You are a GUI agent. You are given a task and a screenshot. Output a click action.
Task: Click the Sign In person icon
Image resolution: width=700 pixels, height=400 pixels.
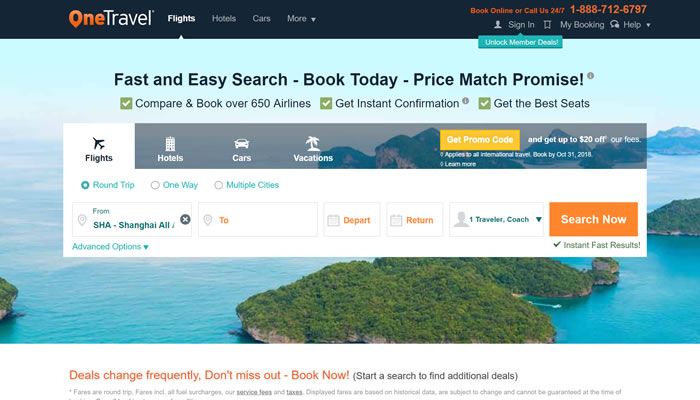498,25
